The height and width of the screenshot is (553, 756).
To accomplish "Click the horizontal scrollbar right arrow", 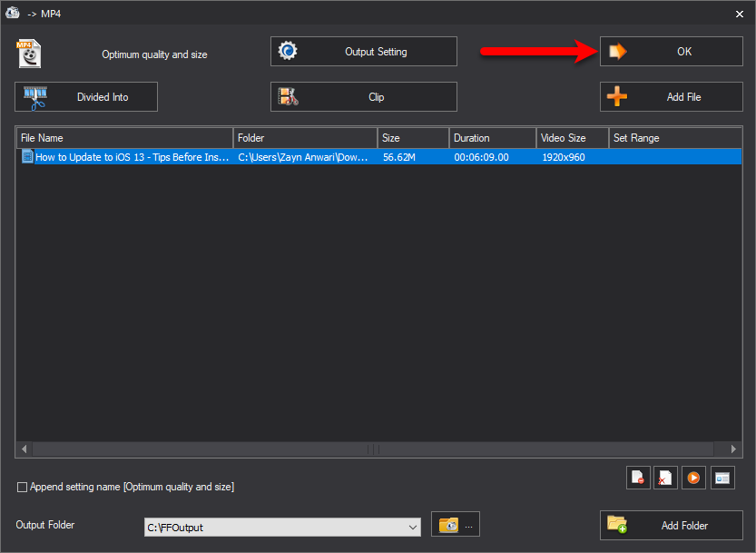I will [x=733, y=449].
